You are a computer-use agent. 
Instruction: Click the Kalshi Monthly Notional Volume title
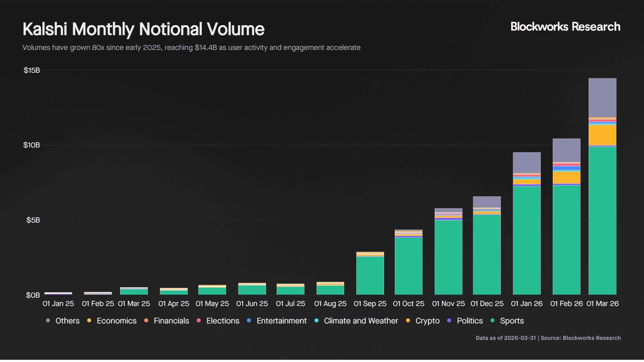pos(143,29)
